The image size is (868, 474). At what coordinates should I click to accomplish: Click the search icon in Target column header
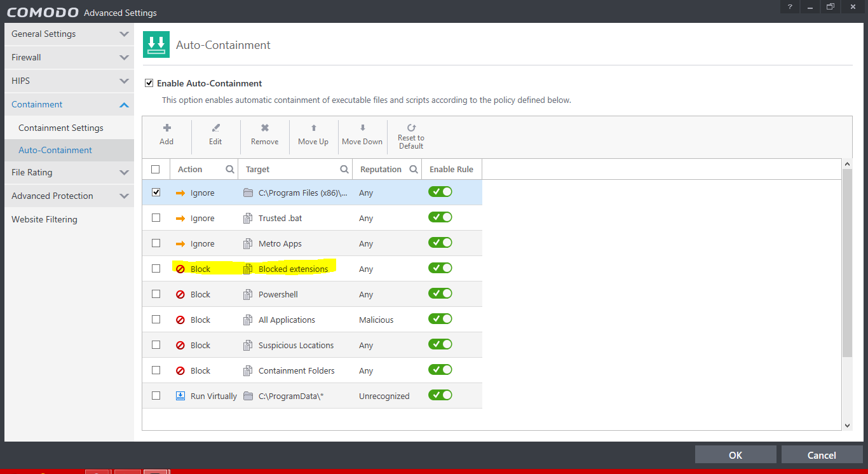[344, 170]
